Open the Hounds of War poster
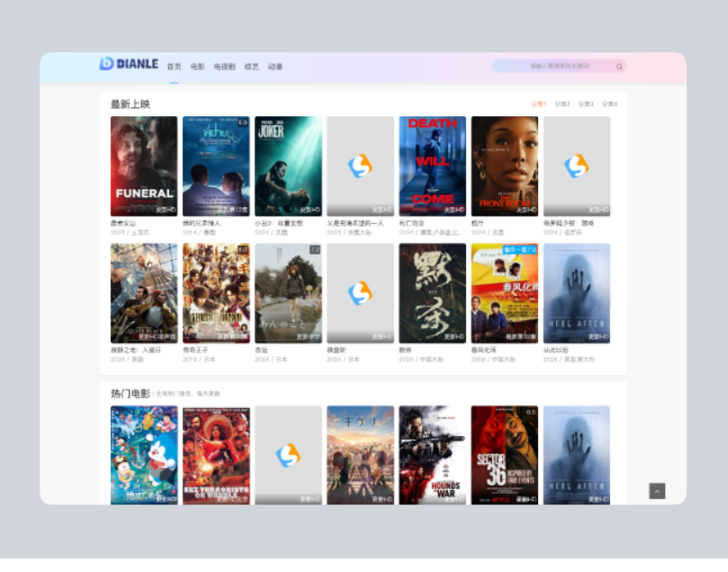The height and width of the screenshot is (572, 728). [433, 455]
